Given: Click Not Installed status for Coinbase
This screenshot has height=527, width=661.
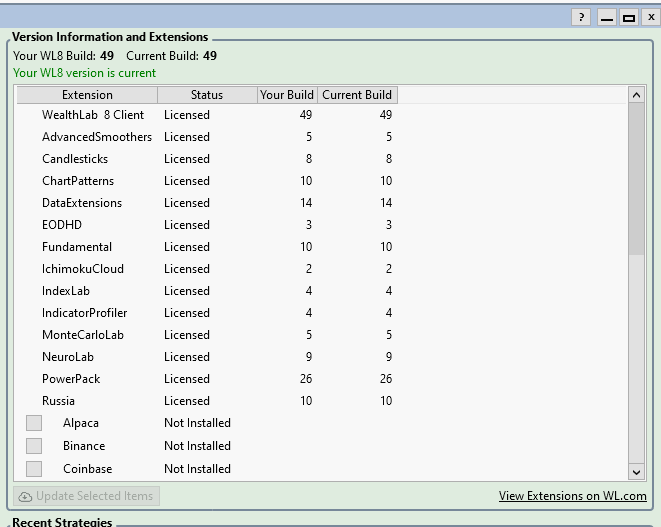Looking at the screenshot, I should point(197,468).
